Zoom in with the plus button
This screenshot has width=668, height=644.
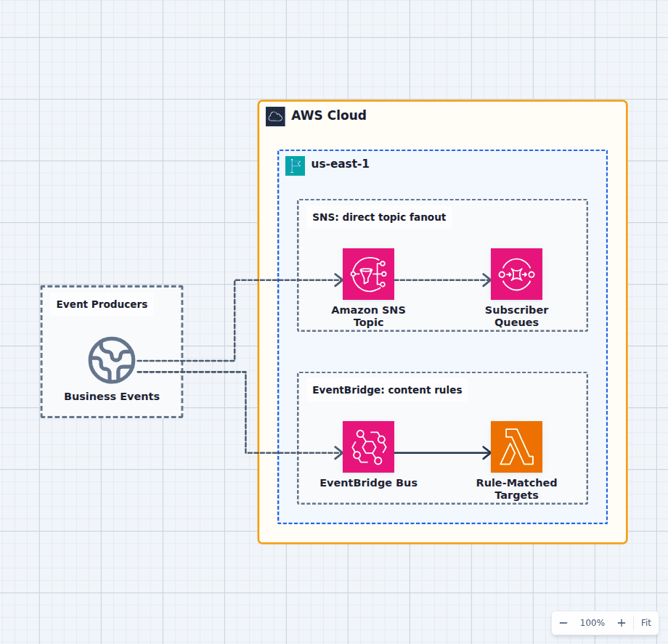pyautogui.click(x=621, y=623)
